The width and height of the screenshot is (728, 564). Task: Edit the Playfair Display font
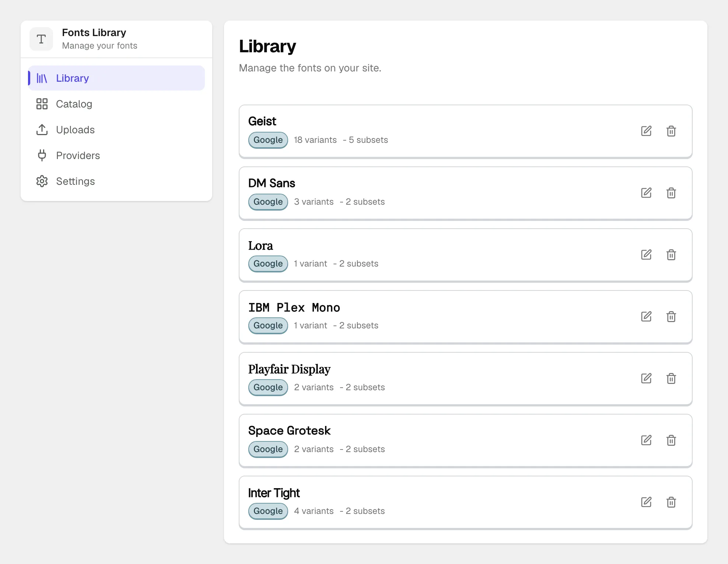click(646, 378)
